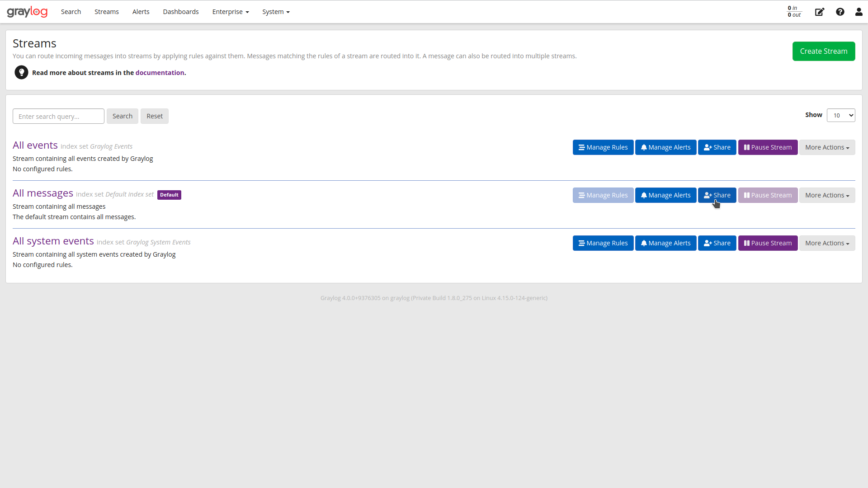This screenshot has width=868, height=488.
Task: Share the All events stream
Action: coord(717,147)
